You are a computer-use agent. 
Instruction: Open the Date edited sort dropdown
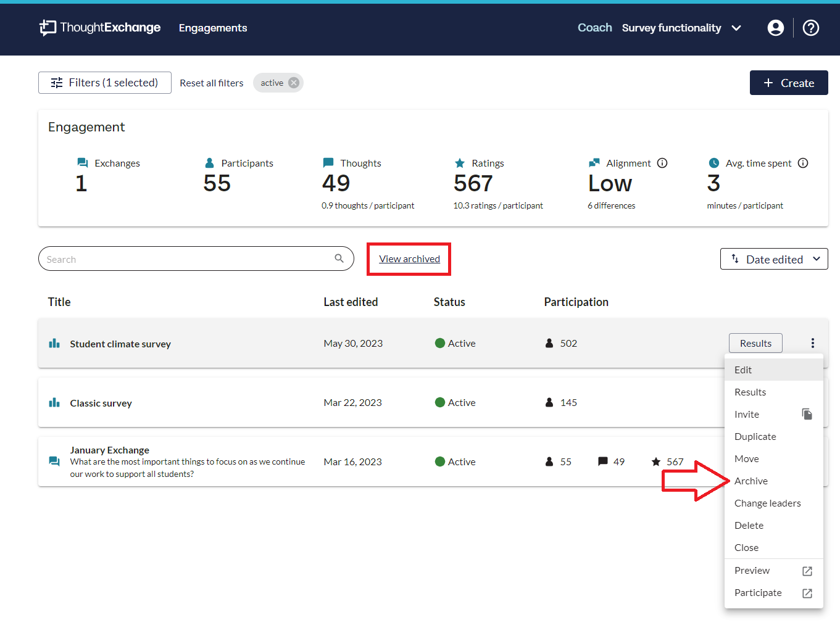(774, 259)
